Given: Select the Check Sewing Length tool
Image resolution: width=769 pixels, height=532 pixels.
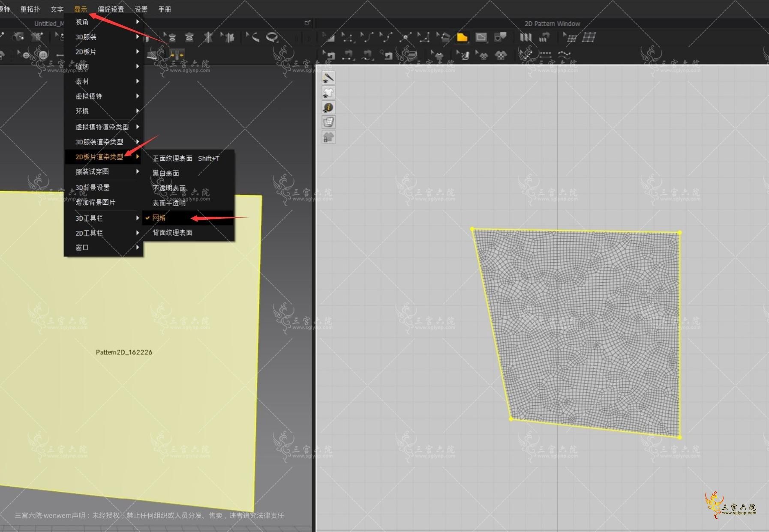Looking at the screenshot, I should [x=386, y=55].
